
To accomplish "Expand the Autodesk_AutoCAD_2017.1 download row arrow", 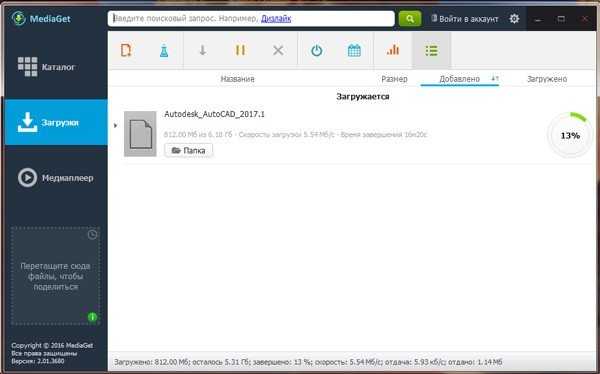I will click(x=116, y=126).
